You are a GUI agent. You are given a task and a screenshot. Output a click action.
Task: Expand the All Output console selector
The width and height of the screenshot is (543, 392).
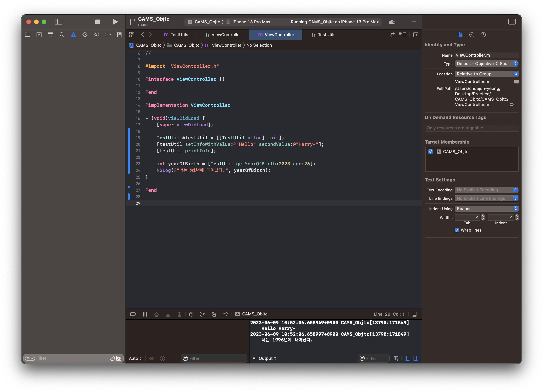point(264,358)
